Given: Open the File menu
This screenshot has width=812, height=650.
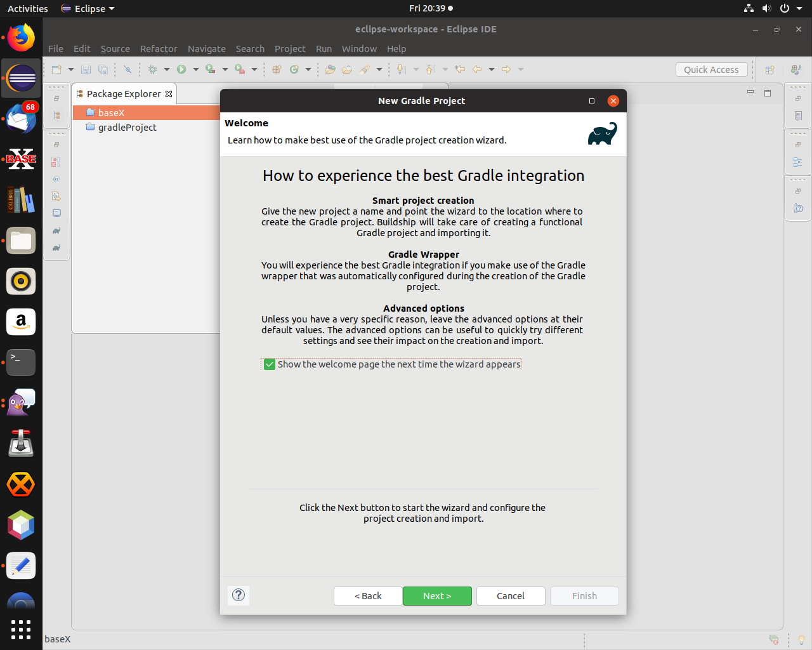Looking at the screenshot, I should tap(56, 49).
